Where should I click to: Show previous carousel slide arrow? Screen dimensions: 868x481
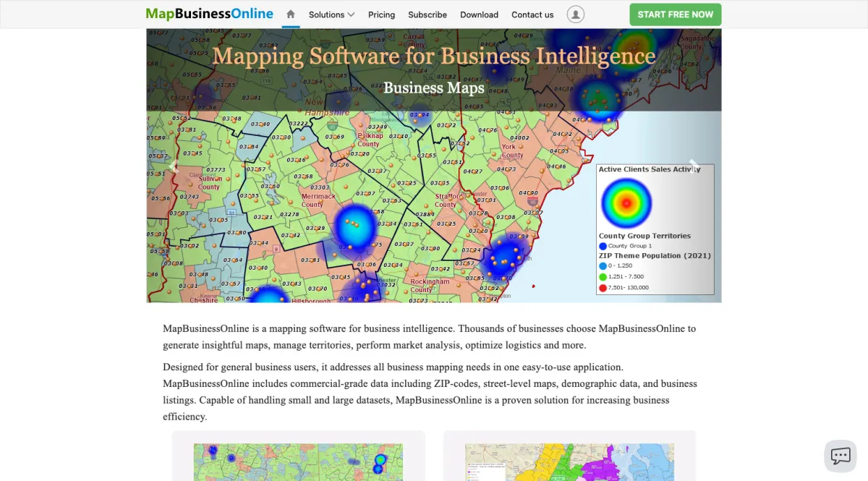coord(172,166)
